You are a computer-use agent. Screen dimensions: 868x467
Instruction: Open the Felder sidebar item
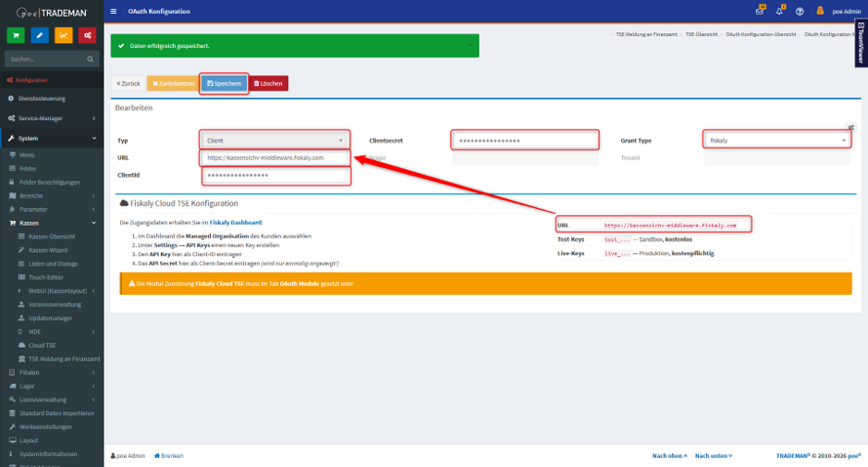(52, 169)
